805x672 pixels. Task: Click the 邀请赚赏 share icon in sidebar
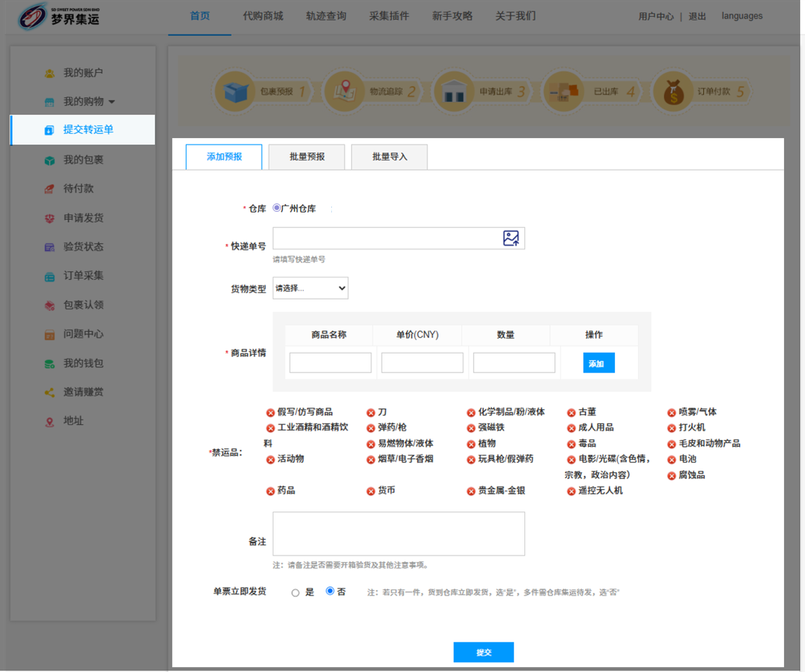49,393
